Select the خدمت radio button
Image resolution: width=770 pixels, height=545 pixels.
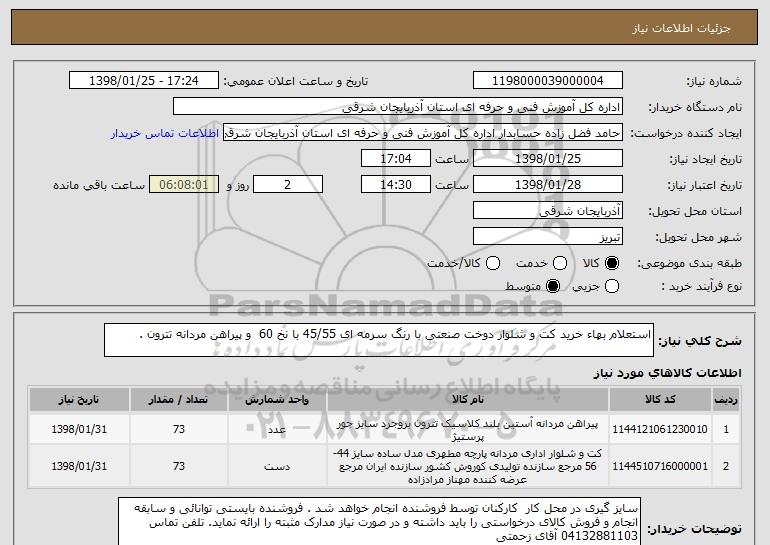[560, 263]
